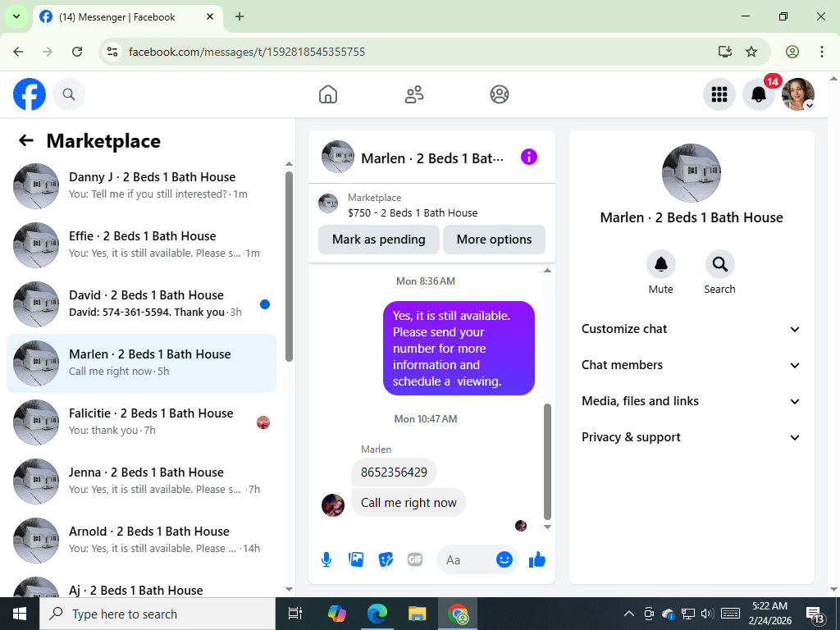Search in conversation using the magnifier icon
Viewport: 840px width, 630px height.
pyautogui.click(x=719, y=264)
